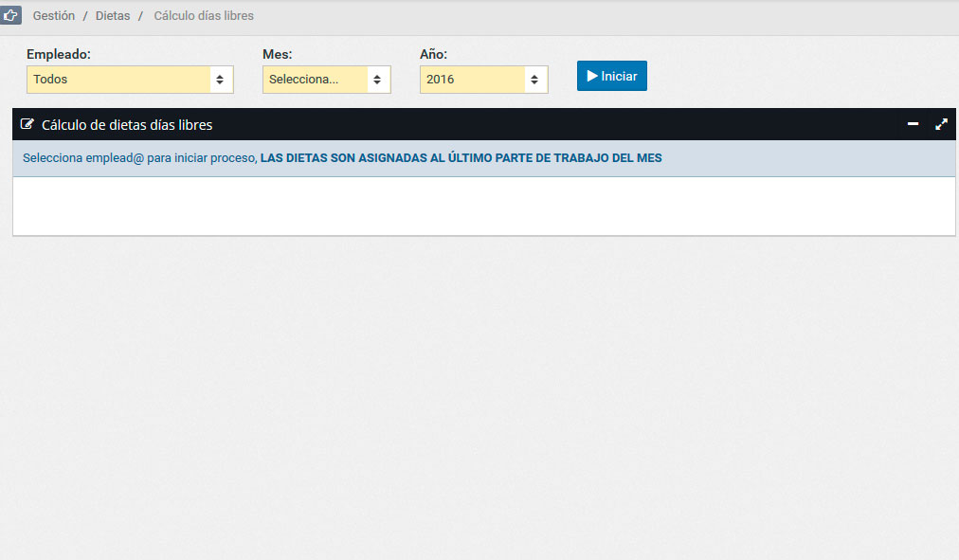This screenshot has width=959, height=560.
Task: Go to Dietas in the breadcrumb
Action: (x=113, y=16)
